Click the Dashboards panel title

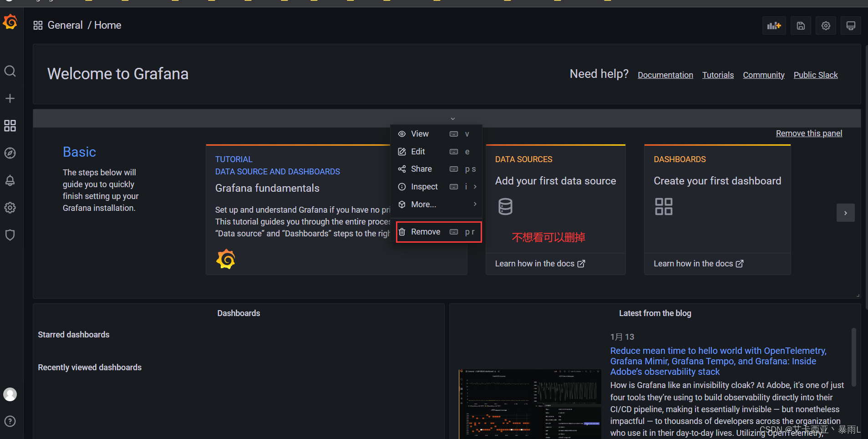(239, 313)
